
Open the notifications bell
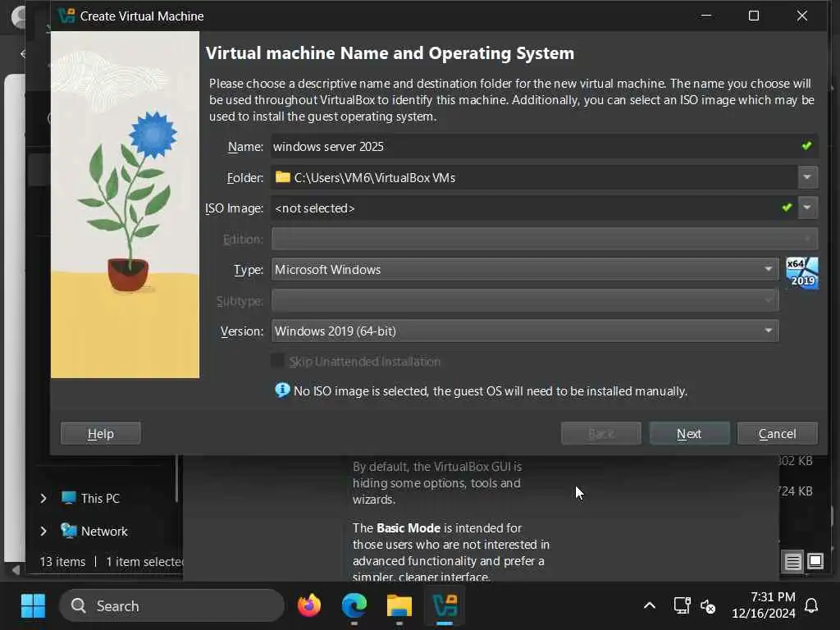811,606
